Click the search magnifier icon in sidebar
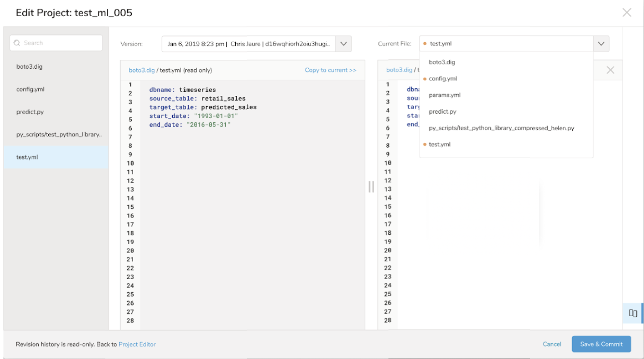This screenshot has height=359, width=644. [x=17, y=43]
